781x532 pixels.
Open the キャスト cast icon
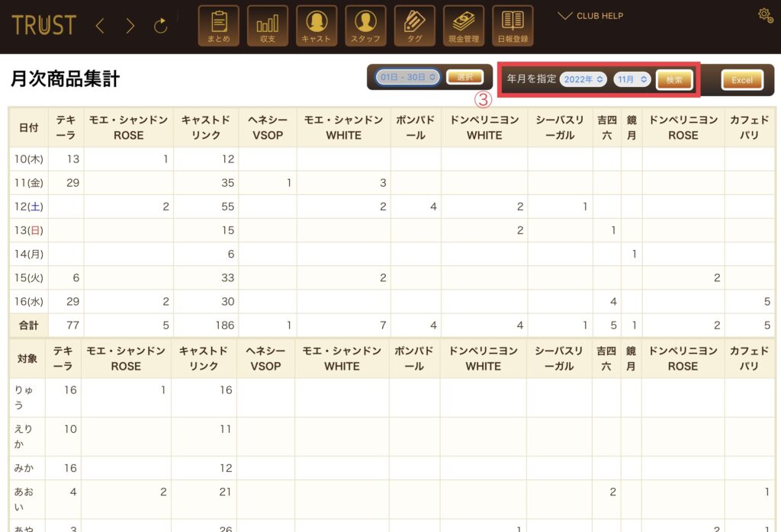pos(317,26)
